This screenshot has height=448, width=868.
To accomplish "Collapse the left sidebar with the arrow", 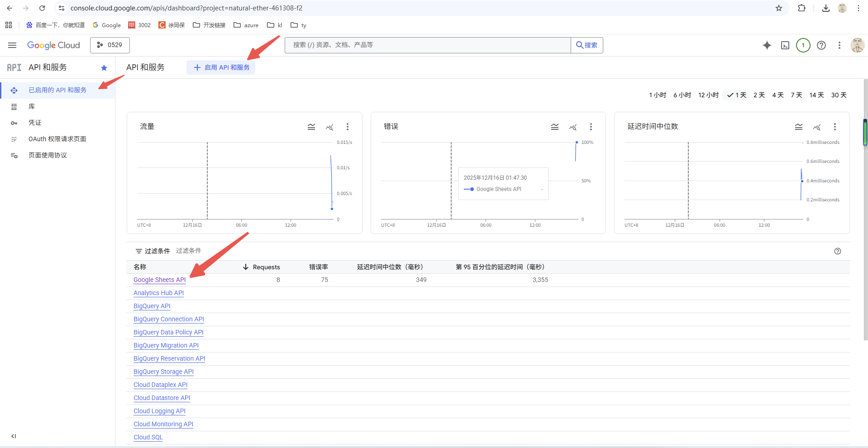I will 14,436.
